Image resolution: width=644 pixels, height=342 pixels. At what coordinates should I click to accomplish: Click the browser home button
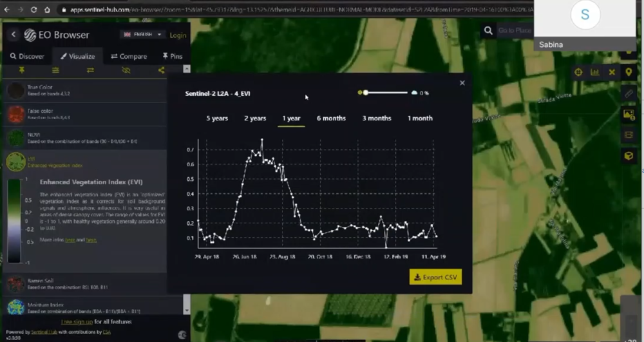[47, 10]
